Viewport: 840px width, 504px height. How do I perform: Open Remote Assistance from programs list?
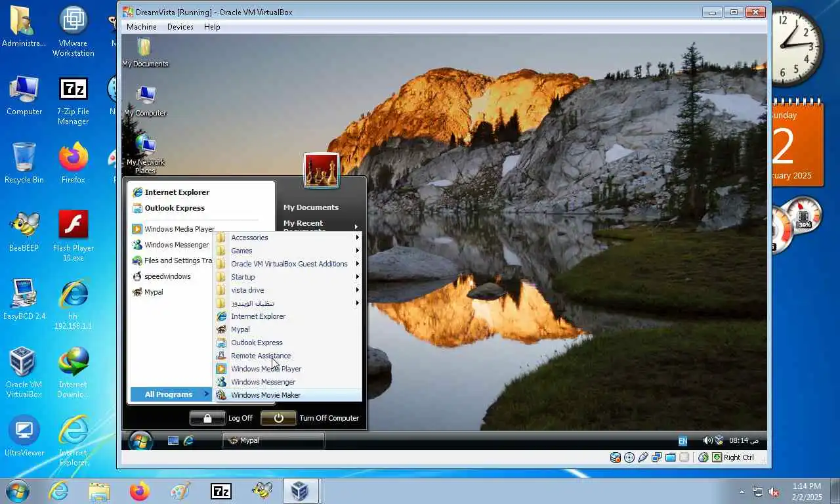pyautogui.click(x=287, y=356)
